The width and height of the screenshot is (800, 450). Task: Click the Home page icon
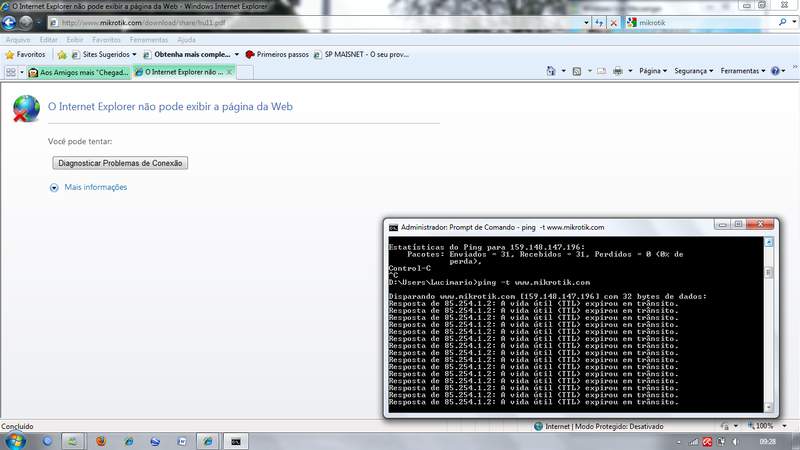click(551, 71)
